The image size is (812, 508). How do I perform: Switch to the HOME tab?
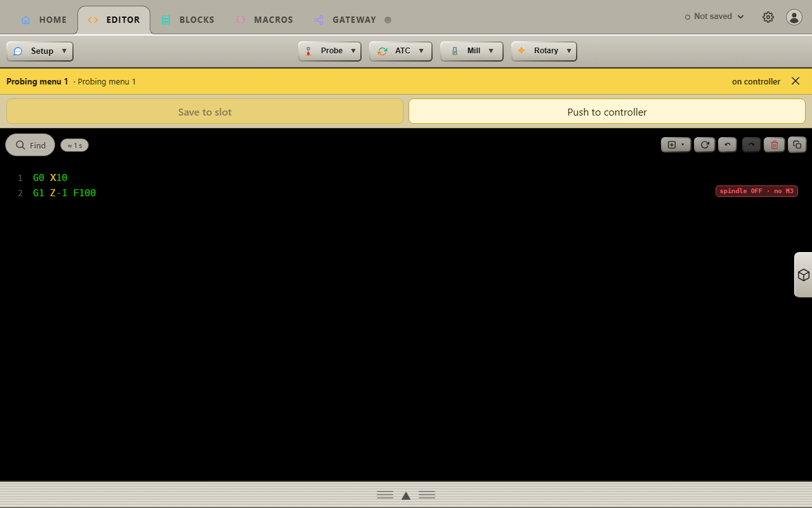coord(43,20)
